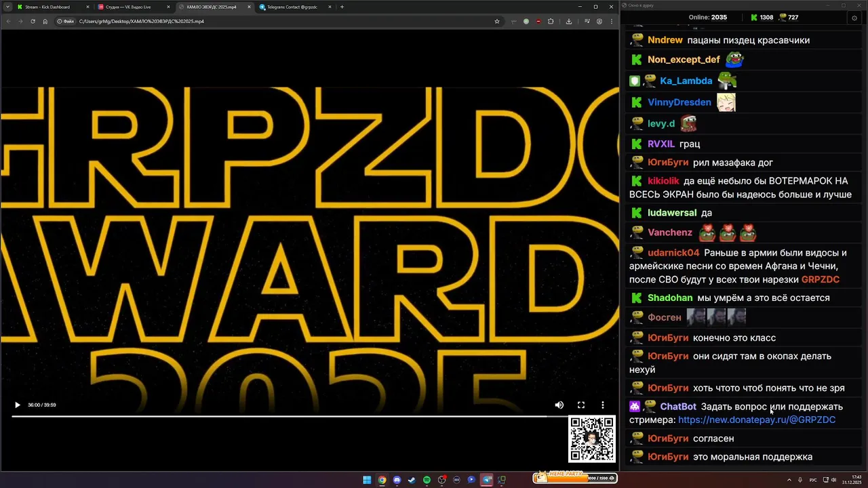Open the donatepay.ru/@GRPZDC link

757,420
